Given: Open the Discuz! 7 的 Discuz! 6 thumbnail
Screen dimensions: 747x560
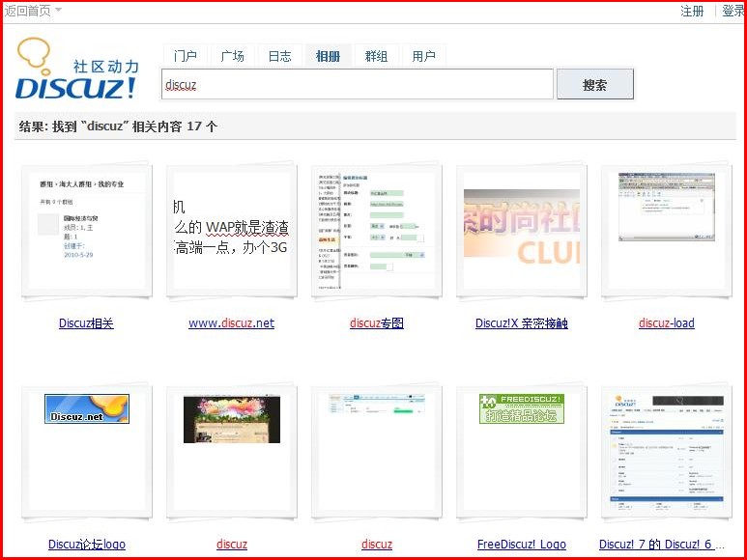Looking at the screenshot, I should tap(667, 452).
